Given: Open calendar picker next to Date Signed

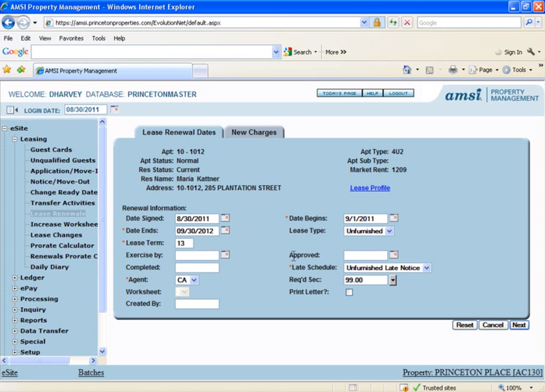Looking at the screenshot, I should [x=225, y=218].
